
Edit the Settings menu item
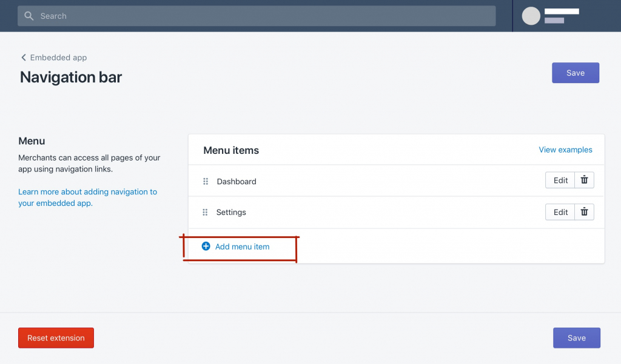560,212
